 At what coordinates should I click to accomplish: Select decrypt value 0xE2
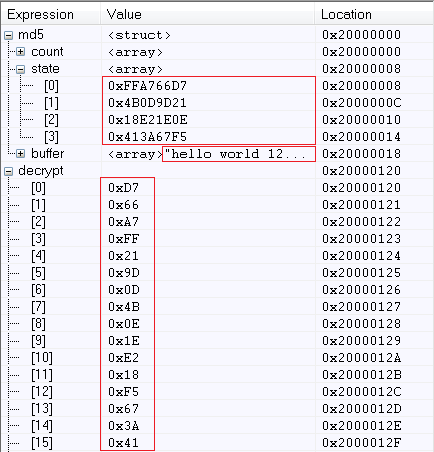(123, 358)
